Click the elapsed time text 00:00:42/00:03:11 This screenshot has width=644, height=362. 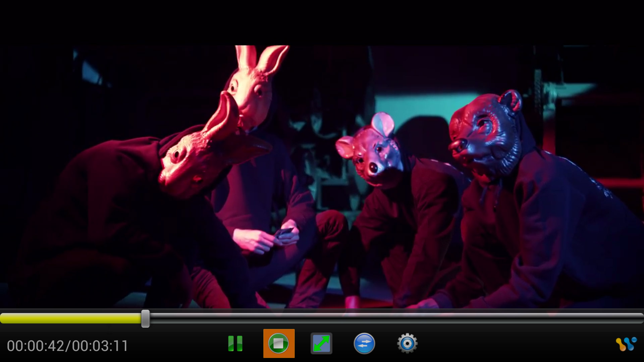67,346
